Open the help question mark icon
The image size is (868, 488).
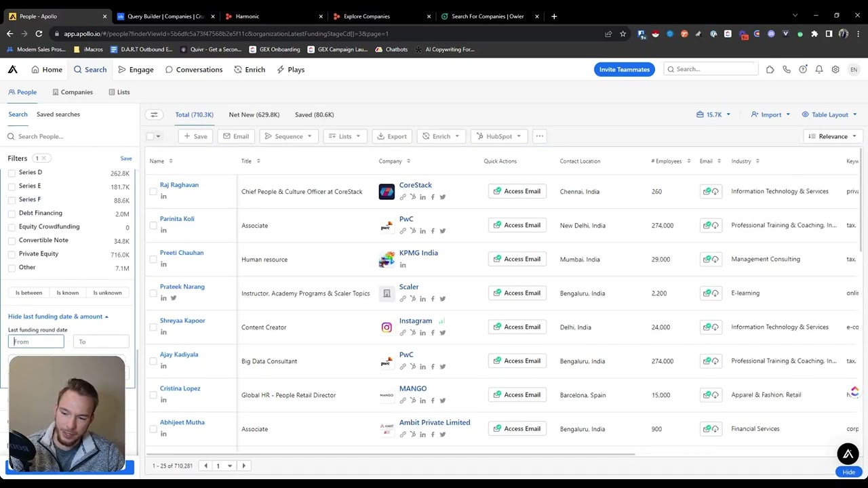click(x=803, y=69)
